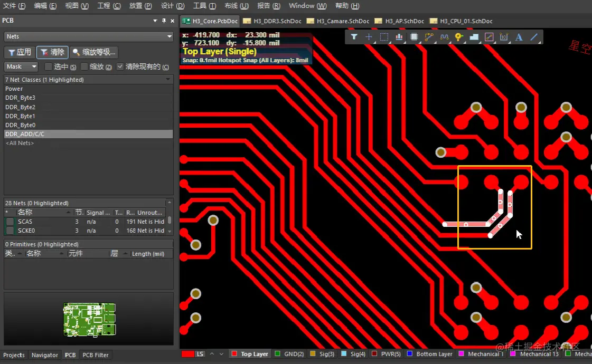Select the Power net class
The width and height of the screenshot is (592, 364).
[88, 89]
